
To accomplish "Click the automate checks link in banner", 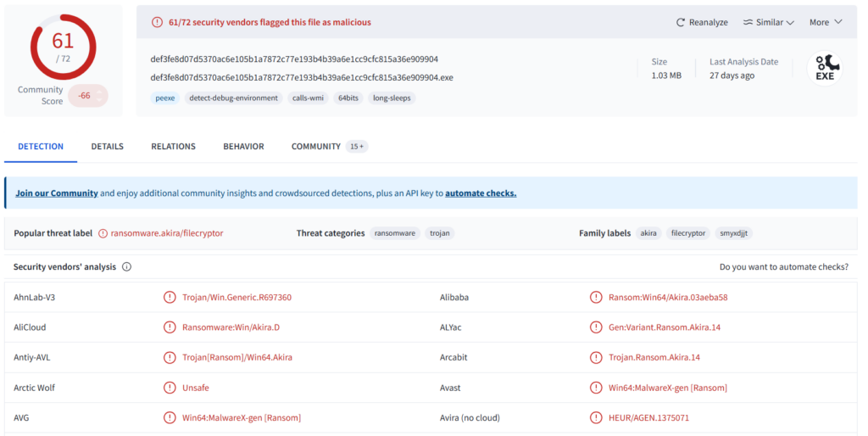I will click(481, 193).
